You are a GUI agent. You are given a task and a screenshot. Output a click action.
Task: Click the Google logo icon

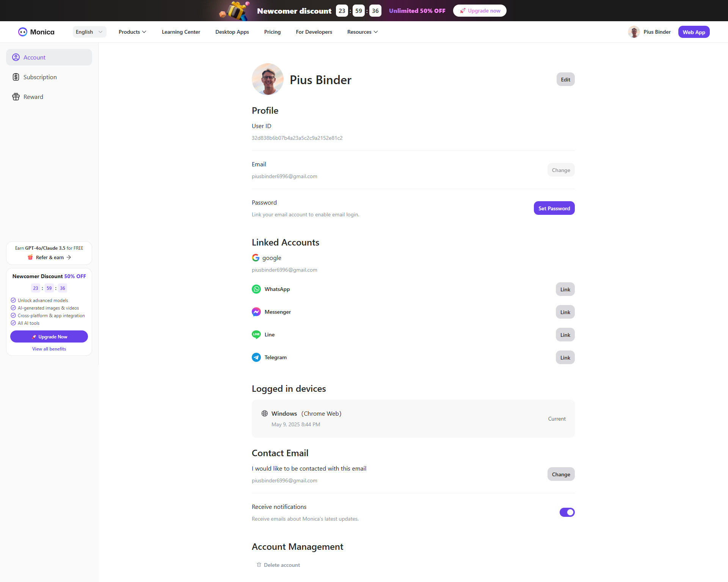click(256, 258)
